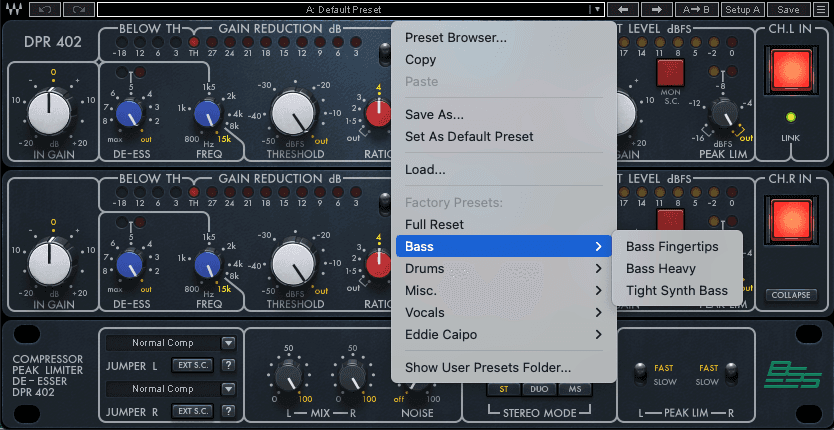Load next preset with right arrow
The height and width of the screenshot is (430, 834).
pyautogui.click(x=657, y=9)
